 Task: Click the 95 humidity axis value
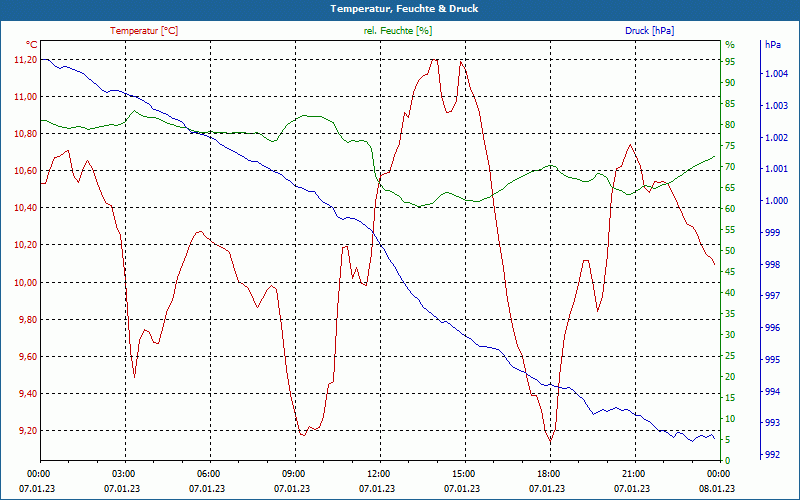click(730, 62)
